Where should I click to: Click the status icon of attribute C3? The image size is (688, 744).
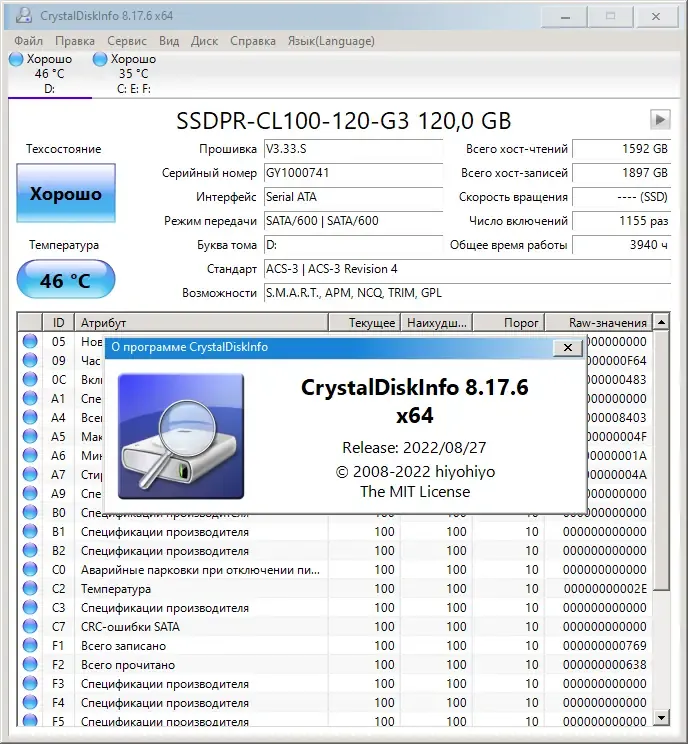point(30,607)
